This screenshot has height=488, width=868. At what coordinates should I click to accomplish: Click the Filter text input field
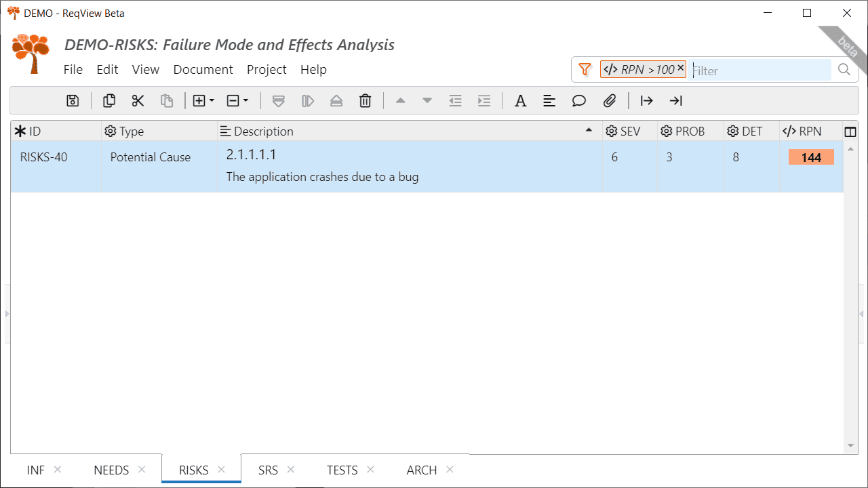pos(761,70)
